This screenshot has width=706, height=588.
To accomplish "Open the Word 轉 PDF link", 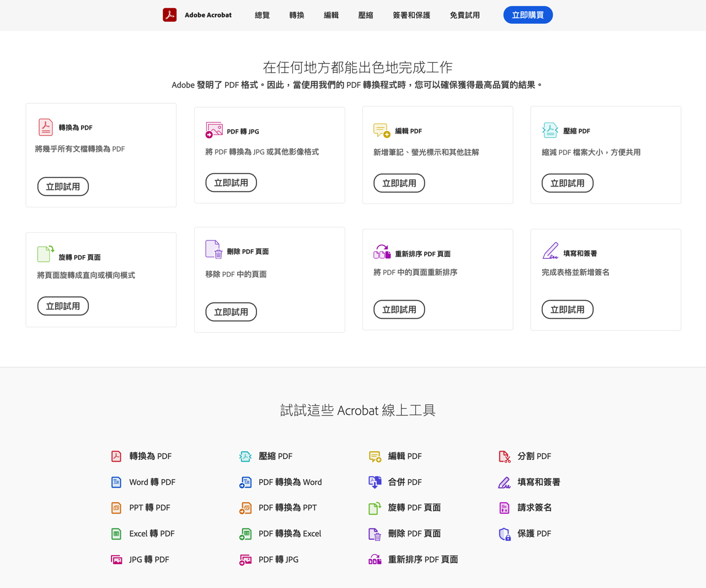I will click(x=152, y=482).
